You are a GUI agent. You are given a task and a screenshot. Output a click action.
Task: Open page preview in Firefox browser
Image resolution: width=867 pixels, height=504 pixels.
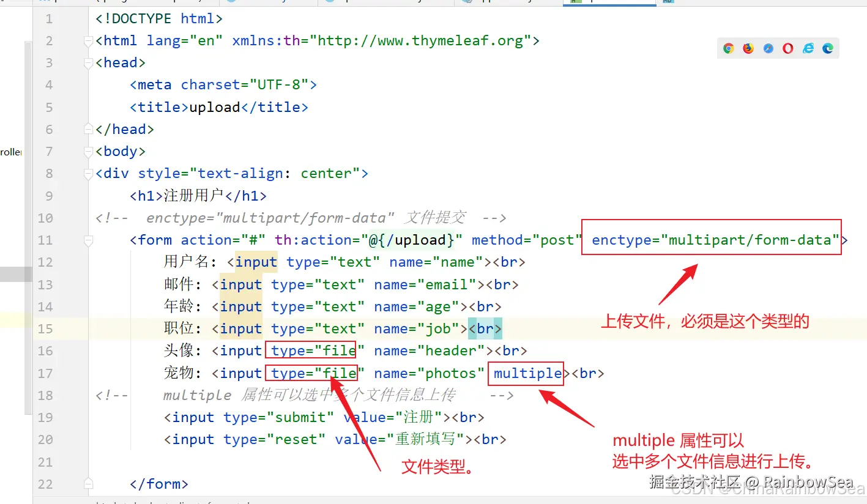pyautogui.click(x=748, y=48)
